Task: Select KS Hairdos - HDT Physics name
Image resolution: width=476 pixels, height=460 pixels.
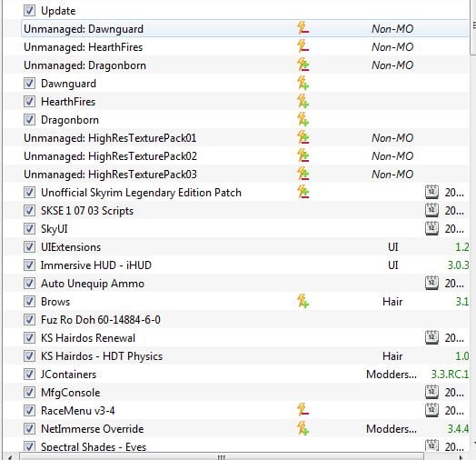Action: [x=102, y=356]
